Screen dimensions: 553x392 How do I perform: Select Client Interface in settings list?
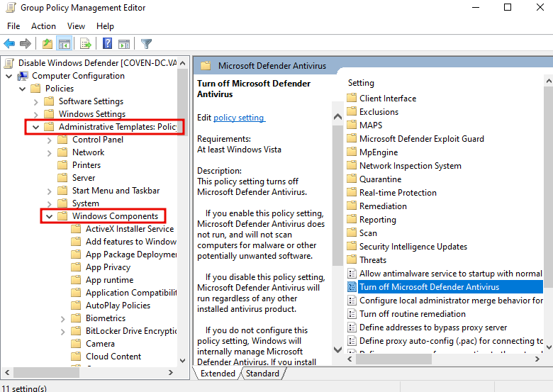click(x=388, y=99)
